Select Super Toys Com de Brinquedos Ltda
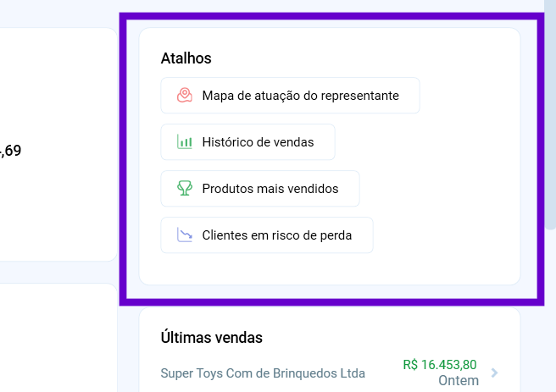This screenshot has width=556, height=392. [263, 373]
